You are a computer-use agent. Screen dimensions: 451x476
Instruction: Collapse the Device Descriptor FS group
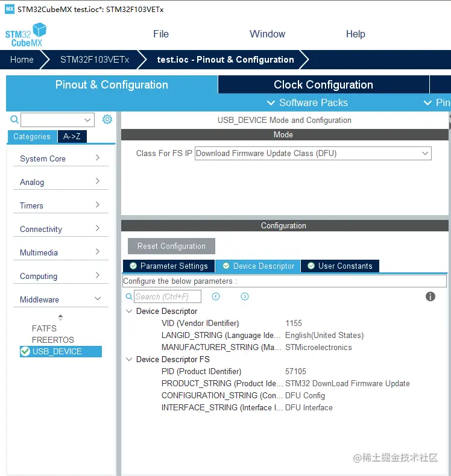tap(129, 360)
